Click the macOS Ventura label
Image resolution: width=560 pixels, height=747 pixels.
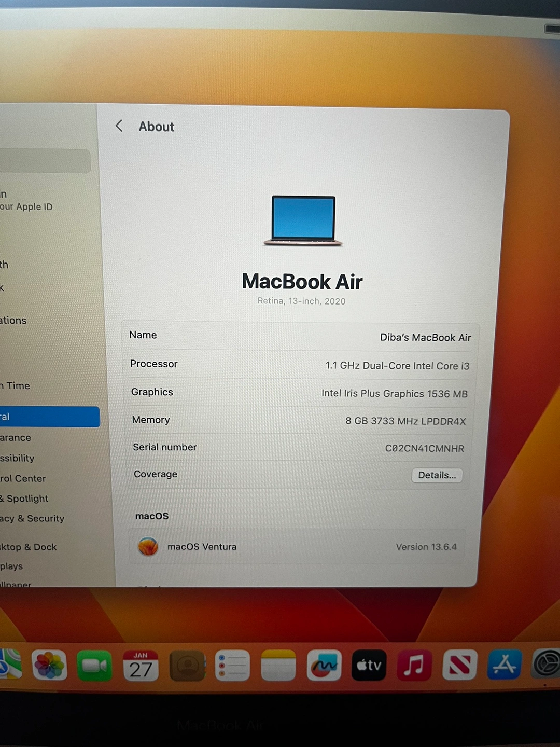(202, 547)
